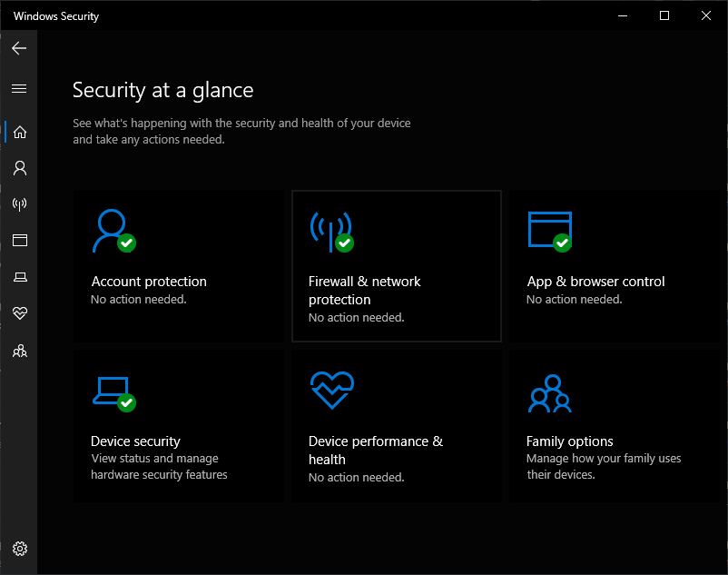Click 'No action needed.' under Firewall protection
This screenshot has height=575, width=728.
357,318
